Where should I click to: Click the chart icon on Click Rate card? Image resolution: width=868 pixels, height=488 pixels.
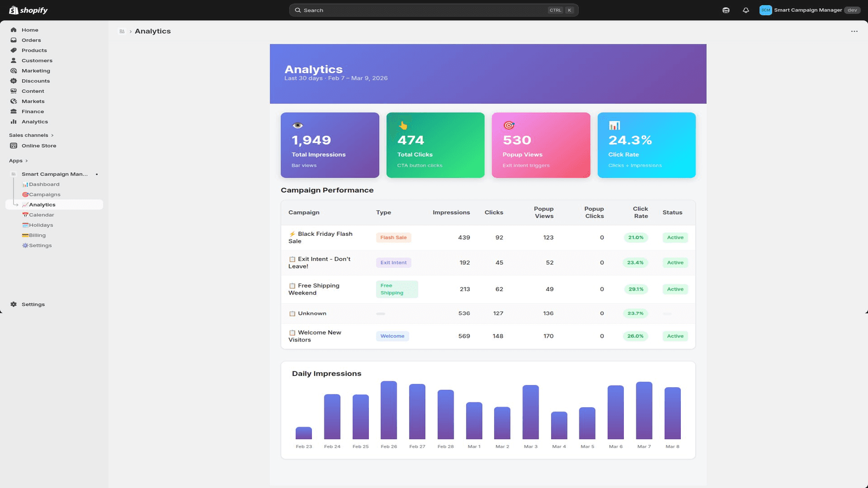coord(614,125)
